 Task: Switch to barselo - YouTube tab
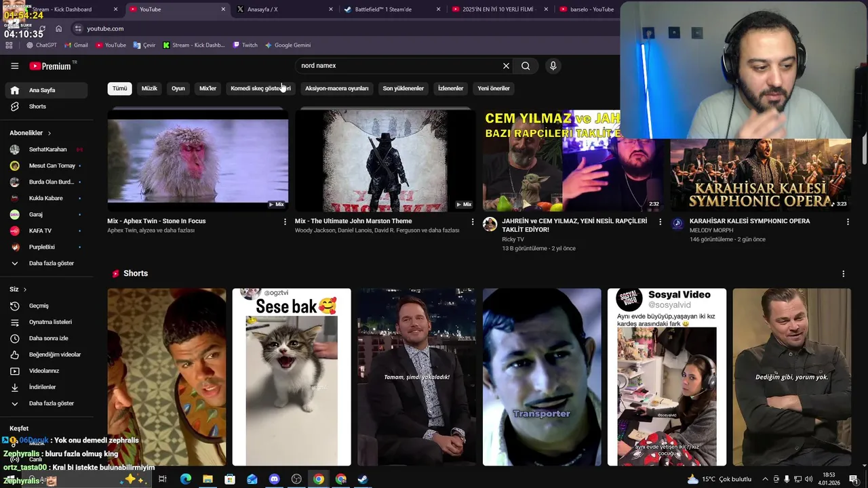click(587, 9)
